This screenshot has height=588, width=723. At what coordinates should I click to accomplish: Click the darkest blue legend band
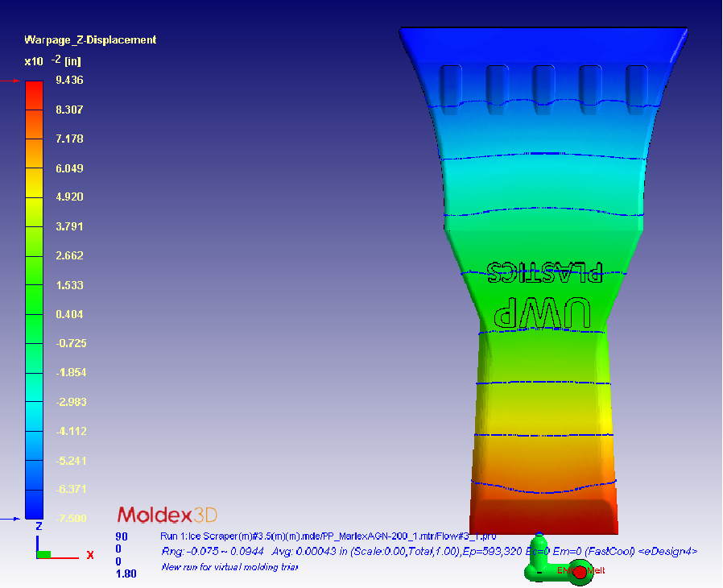[34, 504]
